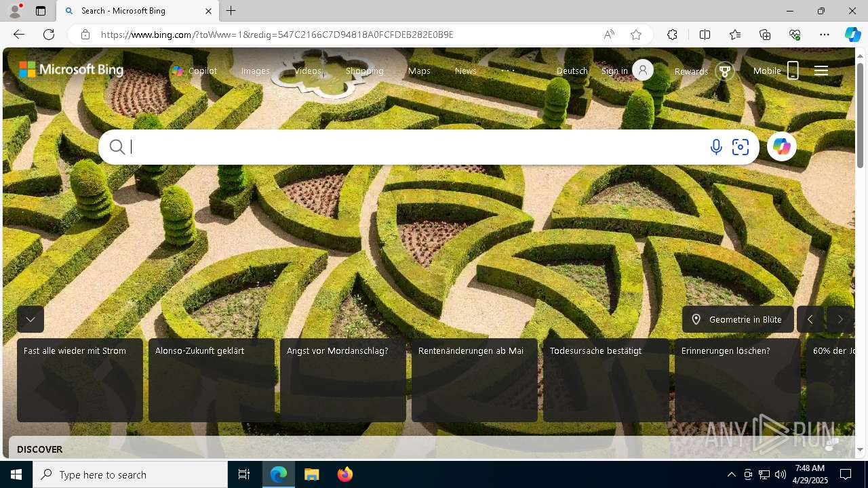The height and width of the screenshot is (488, 868).
Task: Open Fast alle wieder mit Strom card
Action: [80, 380]
